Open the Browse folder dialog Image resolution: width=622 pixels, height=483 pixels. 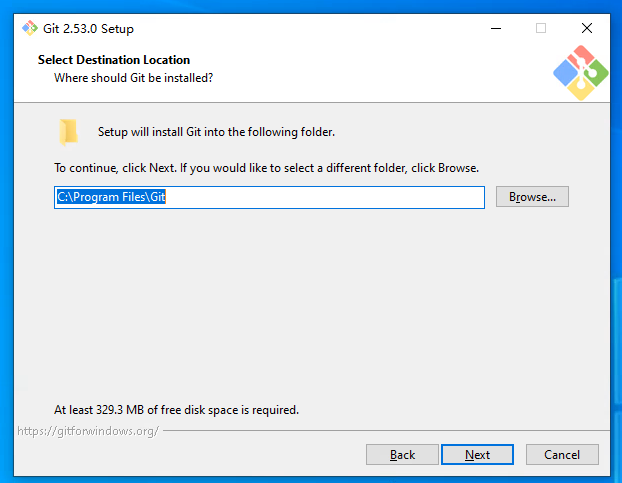[532, 197]
